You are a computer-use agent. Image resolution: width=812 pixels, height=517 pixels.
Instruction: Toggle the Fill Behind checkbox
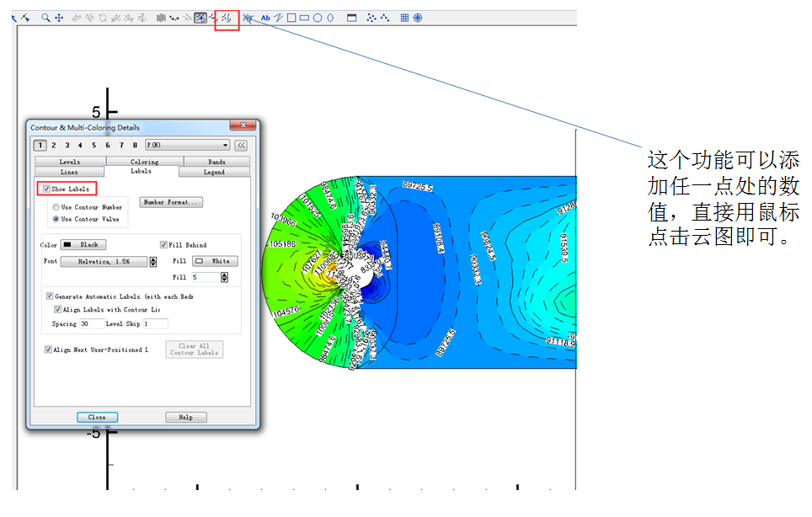[163, 245]
